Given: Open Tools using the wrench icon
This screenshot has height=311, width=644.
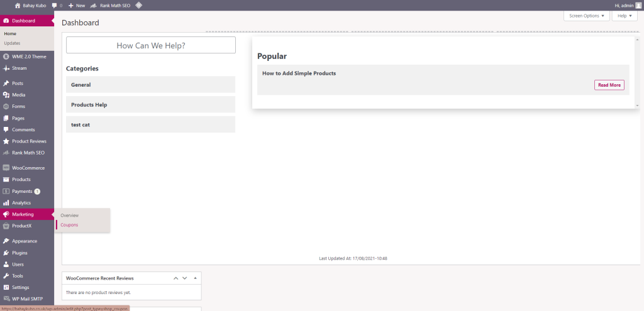Looking at the screenshot, I should [6, 276].
